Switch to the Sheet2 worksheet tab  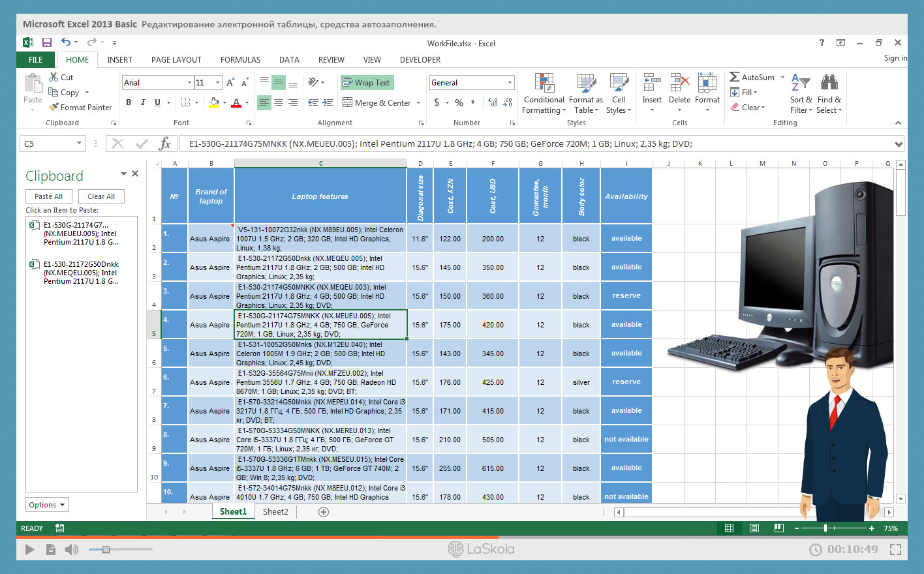(x=275, y=512)
